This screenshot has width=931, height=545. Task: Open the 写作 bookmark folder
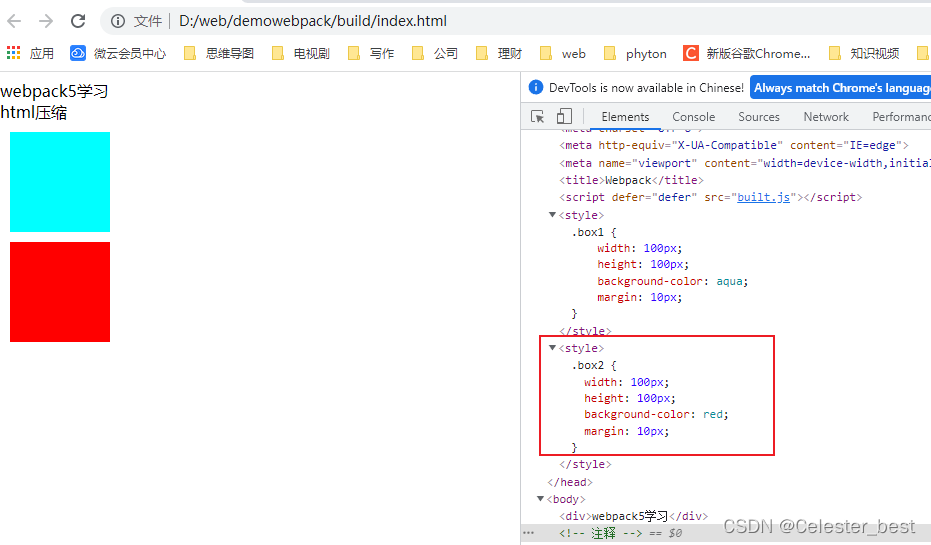(370, 53)
